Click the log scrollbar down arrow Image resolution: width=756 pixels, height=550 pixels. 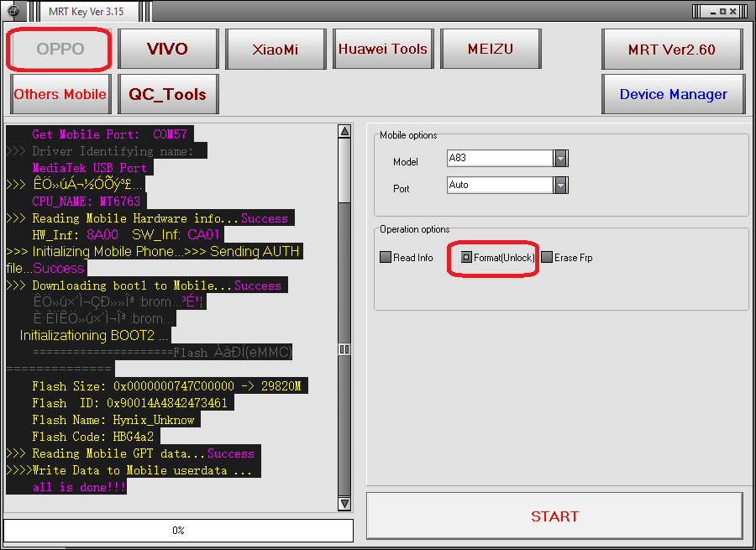[x=344, y=503]
